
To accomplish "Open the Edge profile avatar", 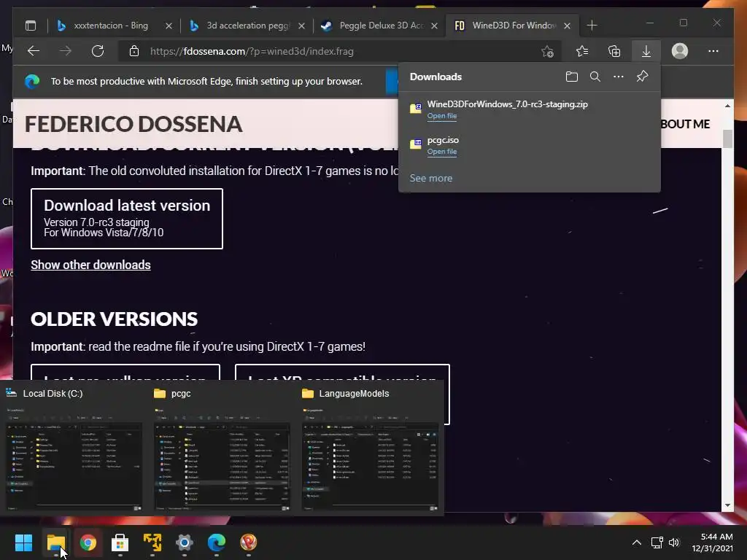I will [x=680, y=51].
